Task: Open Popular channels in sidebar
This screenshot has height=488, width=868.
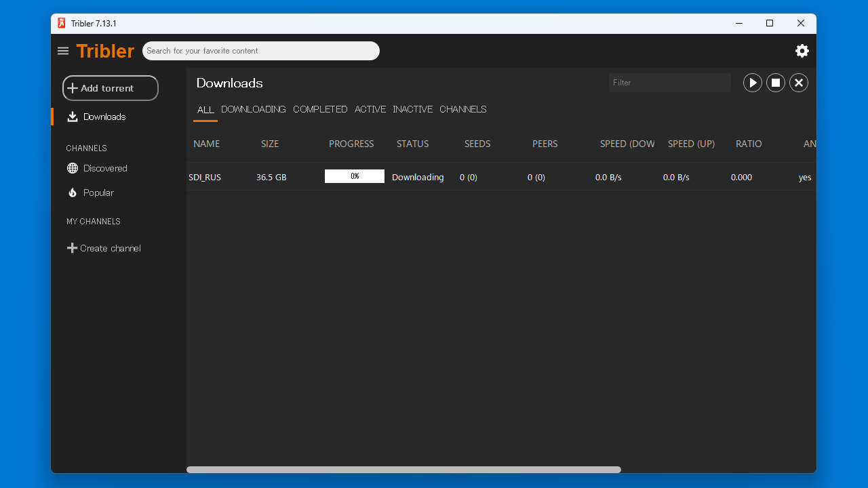Action: 98,192
